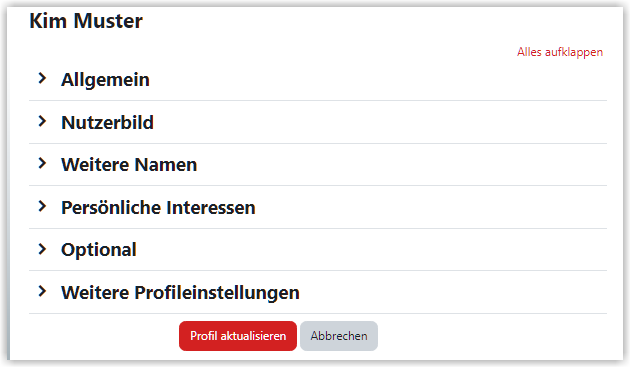
Task: Click the Abbrechen button
Action: click(339, 336)
